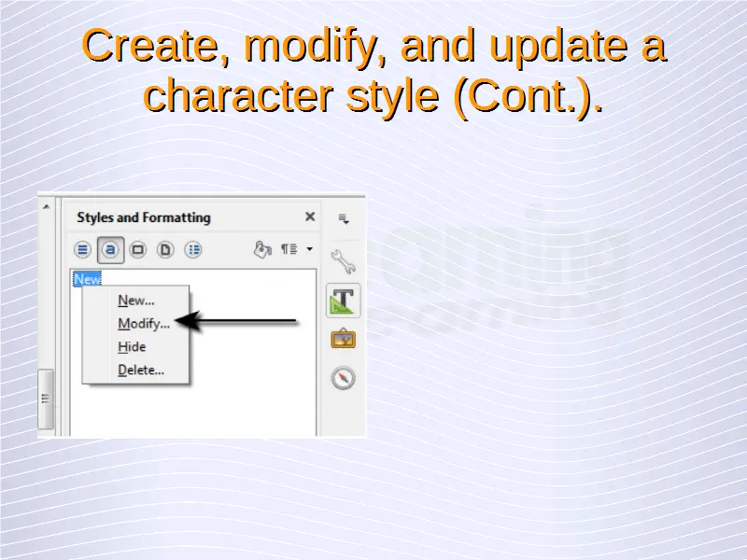Viewport: 747px width, 560px height.
Task: Choose New... from the context menu
Action: (x=135, y=301)
